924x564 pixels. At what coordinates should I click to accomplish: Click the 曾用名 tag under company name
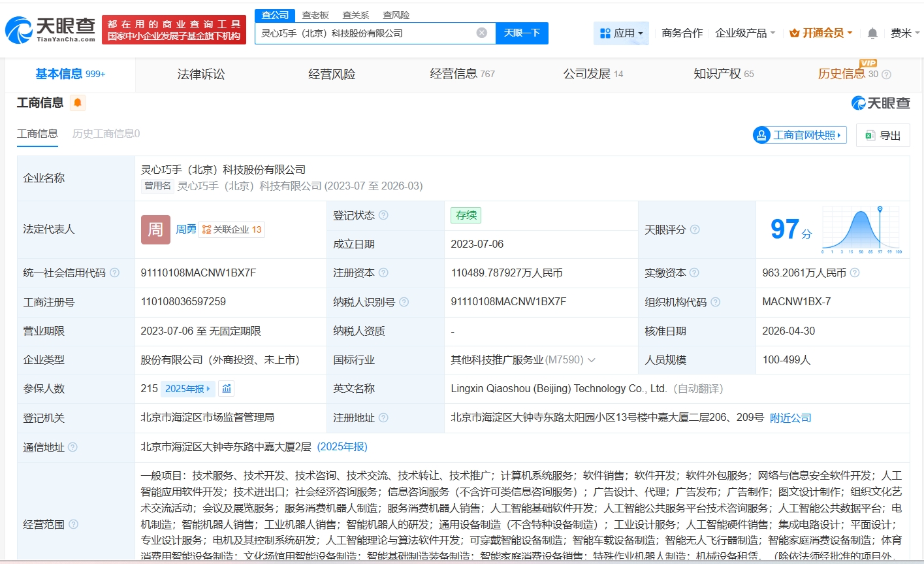click(157, 186)
